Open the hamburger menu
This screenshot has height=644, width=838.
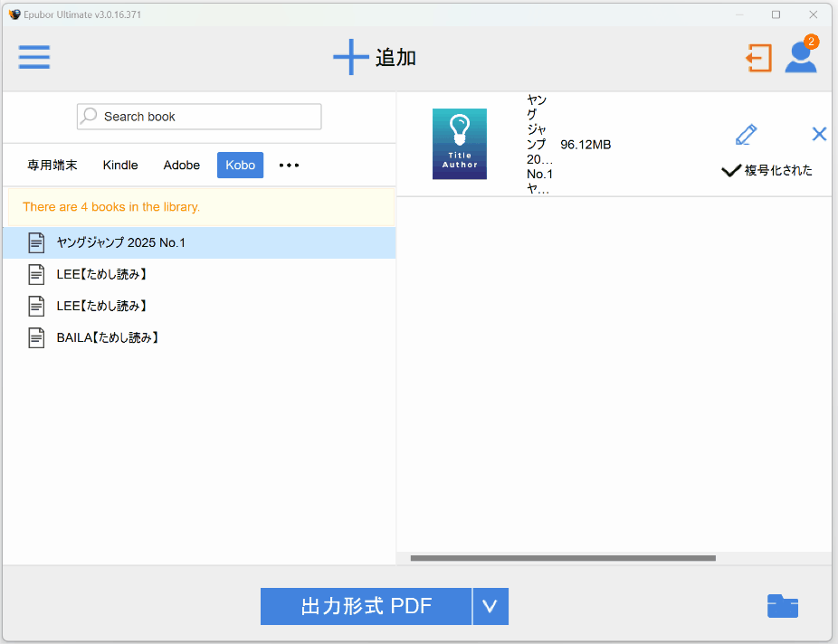[x=34, y=57]
